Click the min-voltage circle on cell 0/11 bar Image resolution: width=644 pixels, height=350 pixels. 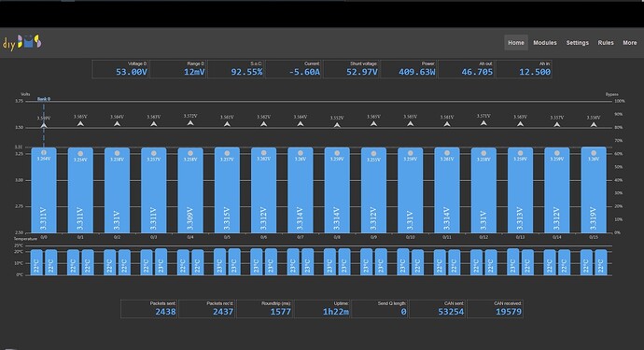click(447, 153)
